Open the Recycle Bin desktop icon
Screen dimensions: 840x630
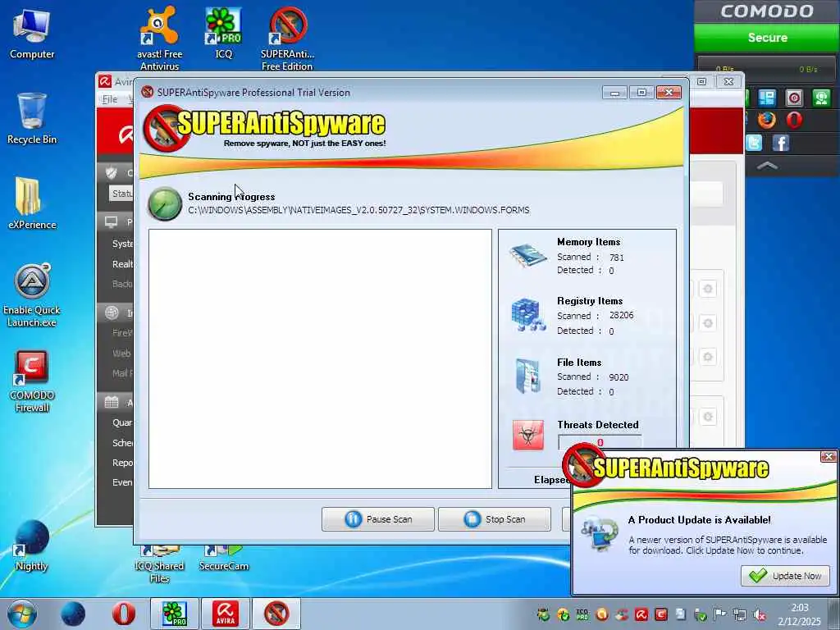click(x=32, y=119)
